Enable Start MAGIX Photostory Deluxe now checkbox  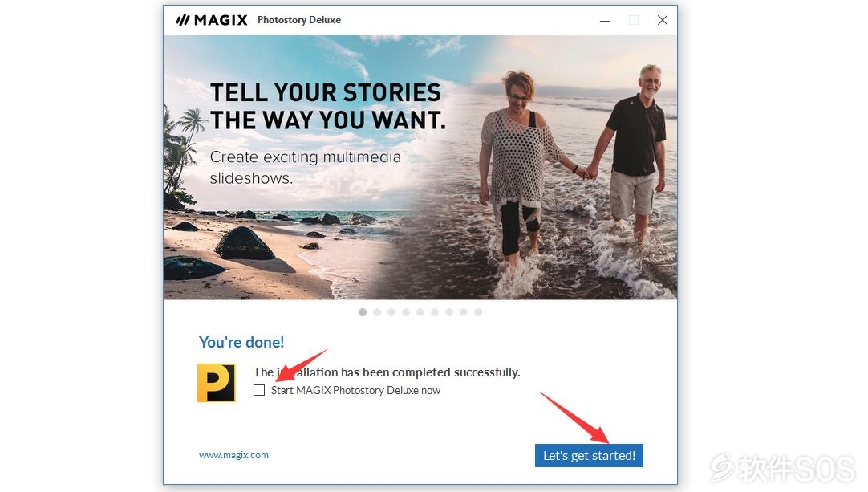259,390
